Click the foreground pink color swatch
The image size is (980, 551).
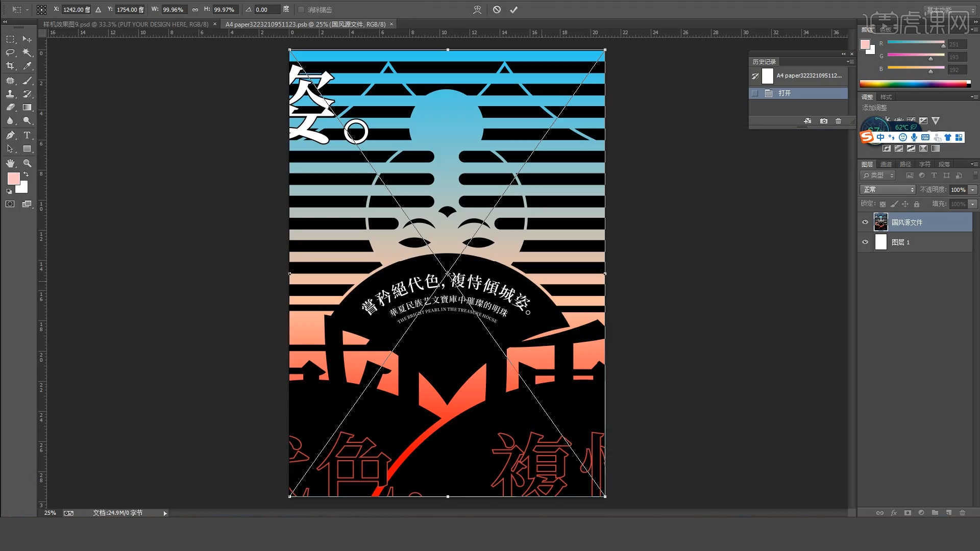click(x=13, y=178)
